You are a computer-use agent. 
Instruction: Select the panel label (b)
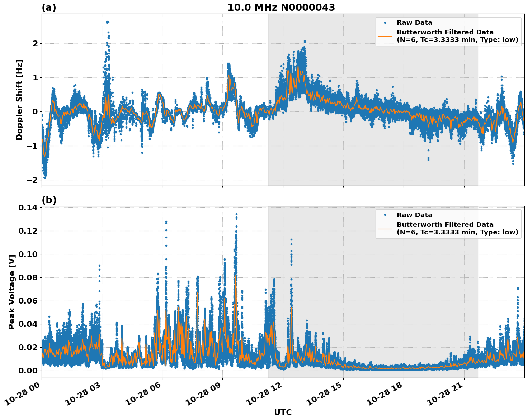48,199
